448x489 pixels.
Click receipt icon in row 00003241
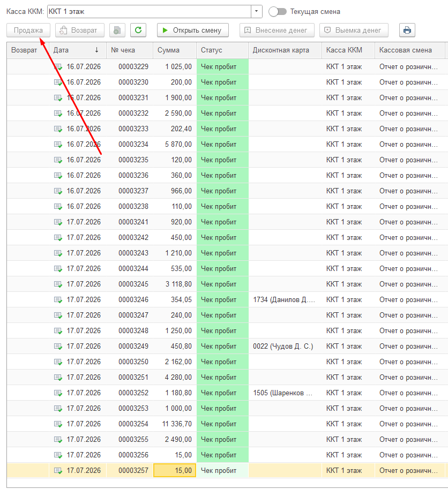pos(58,222)
